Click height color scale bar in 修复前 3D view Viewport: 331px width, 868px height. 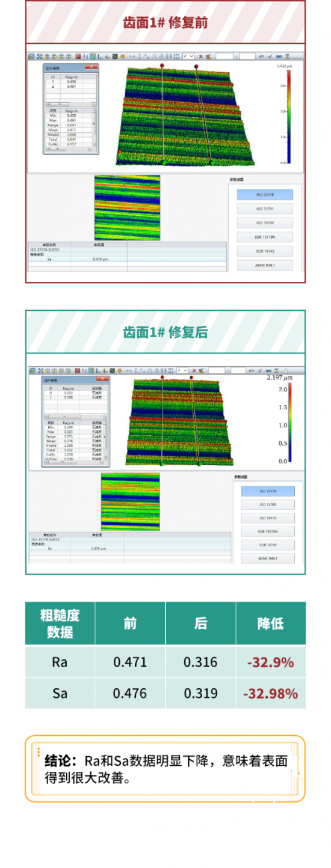pyautogui.click(x=289, y=117)
